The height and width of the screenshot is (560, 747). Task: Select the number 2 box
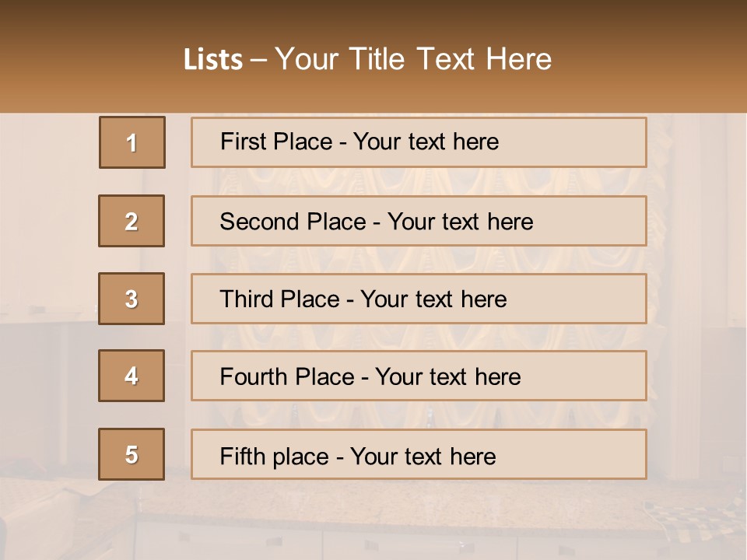[132, 221]
